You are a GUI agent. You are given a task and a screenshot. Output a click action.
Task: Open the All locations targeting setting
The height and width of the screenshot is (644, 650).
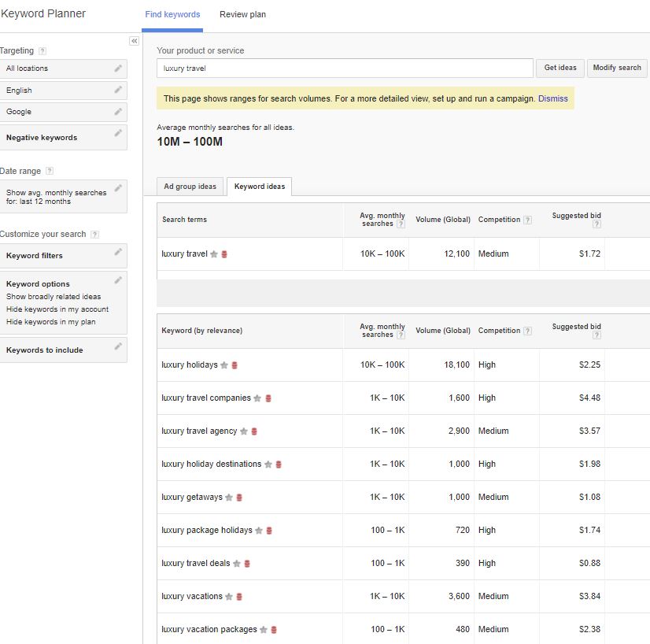[64, 68]
